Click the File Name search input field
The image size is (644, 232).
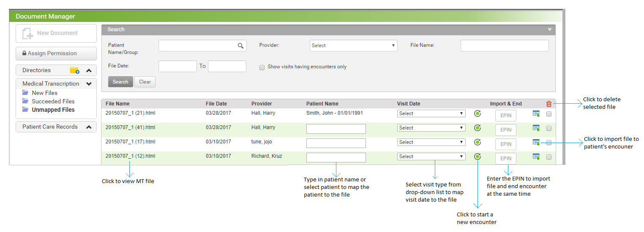pyautogui.click(x=505, y=46)
